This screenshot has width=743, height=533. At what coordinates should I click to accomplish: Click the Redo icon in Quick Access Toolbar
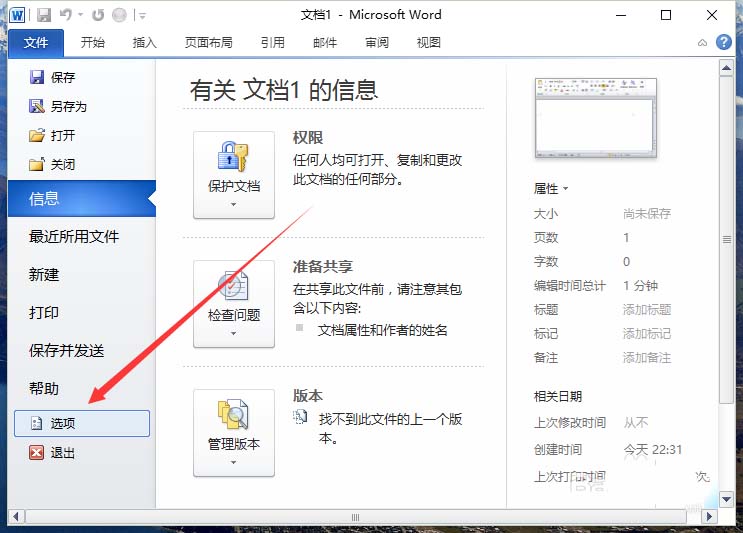pyautogui.click(x=98, y=15)
